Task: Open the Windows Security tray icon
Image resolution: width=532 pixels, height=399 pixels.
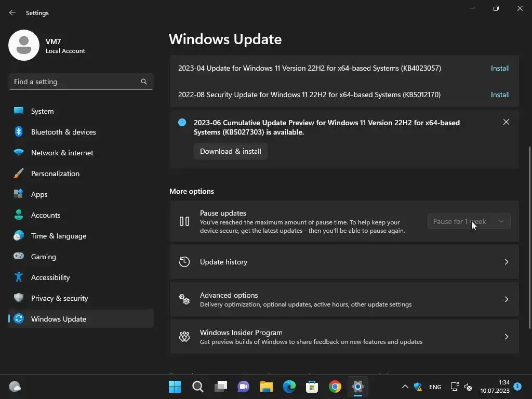Action: [x=418, y=387]
